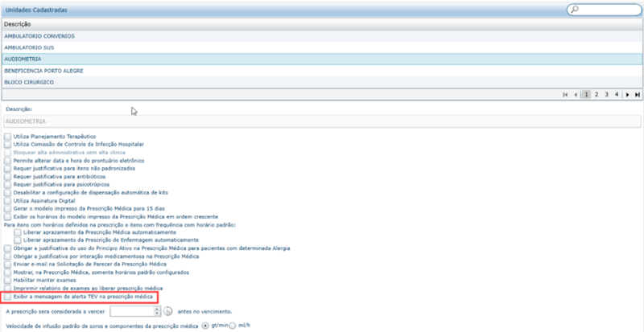Click the Descrição field showing AUDIOMETRIA
644x332 pixels.
click(x=322, y=121)
